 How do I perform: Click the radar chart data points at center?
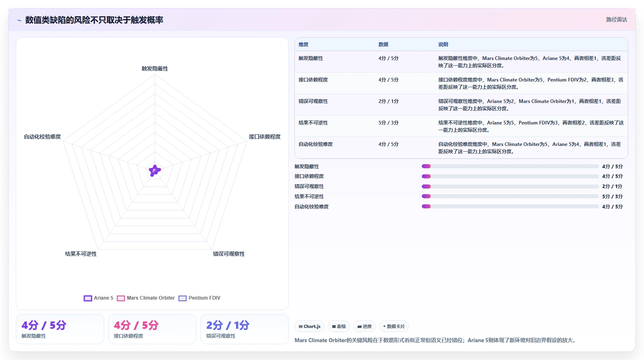coord(155,171)
